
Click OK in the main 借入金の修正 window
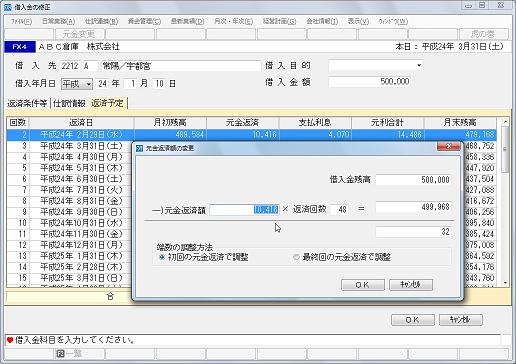click(x=413, y=320)
